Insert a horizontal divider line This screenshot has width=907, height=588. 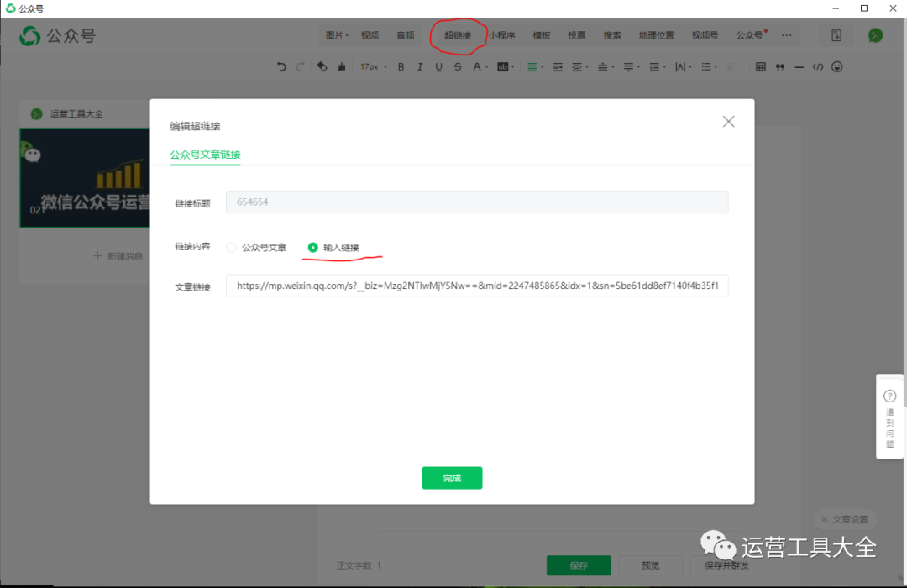(x=799, y=67)
